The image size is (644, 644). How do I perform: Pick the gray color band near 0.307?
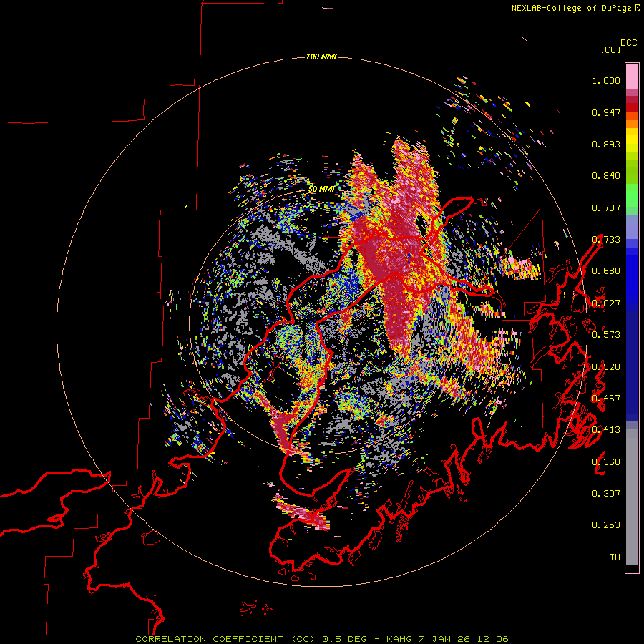tap(632, 497)
